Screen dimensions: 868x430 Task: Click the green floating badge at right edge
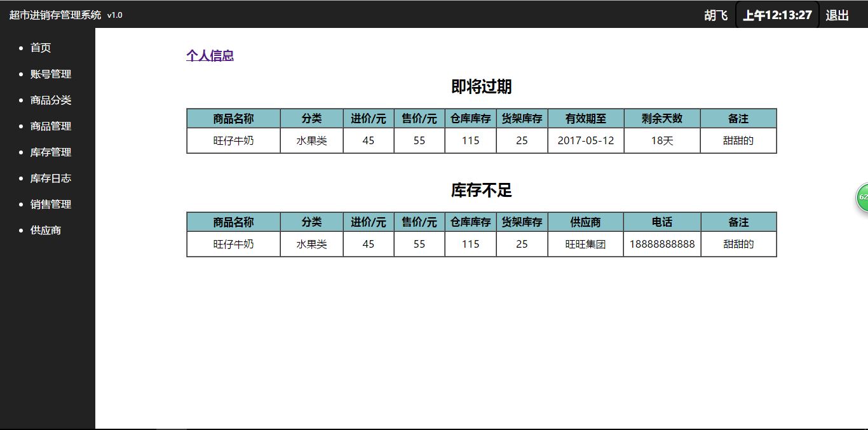pos(862,198)
